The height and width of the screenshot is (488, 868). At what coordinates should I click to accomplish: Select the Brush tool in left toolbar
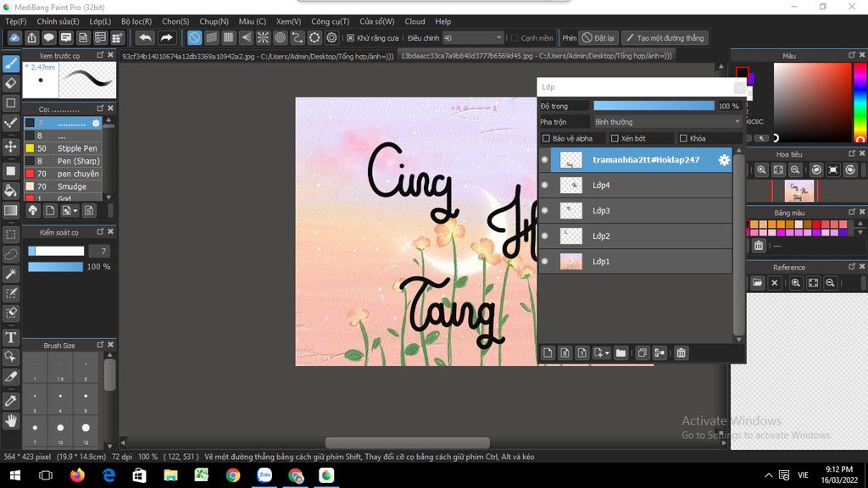(10, 64)
